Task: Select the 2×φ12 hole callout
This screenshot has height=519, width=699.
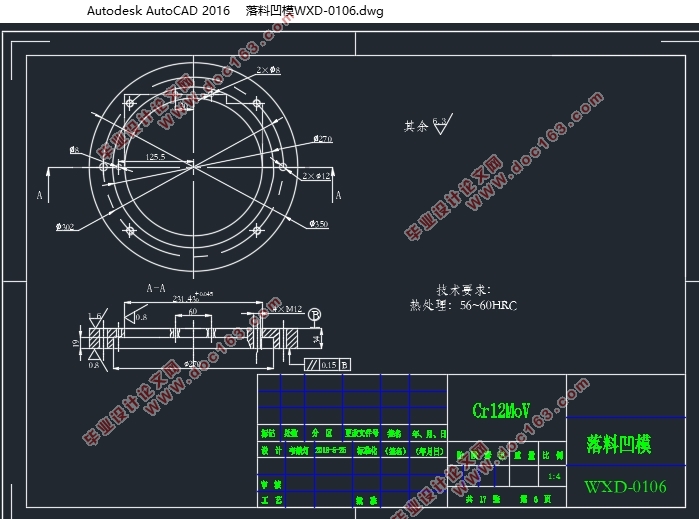Action: coord(317,176)
